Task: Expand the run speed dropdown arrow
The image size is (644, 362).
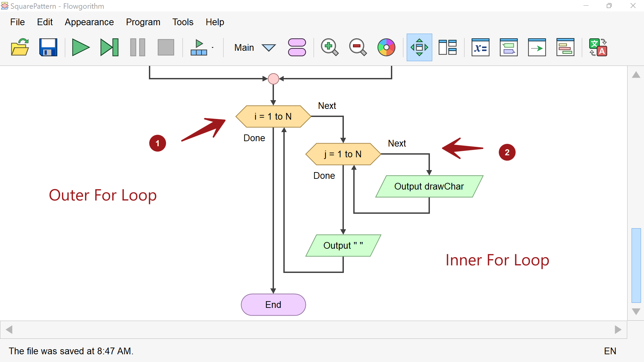Action: (x=213, y=47)
